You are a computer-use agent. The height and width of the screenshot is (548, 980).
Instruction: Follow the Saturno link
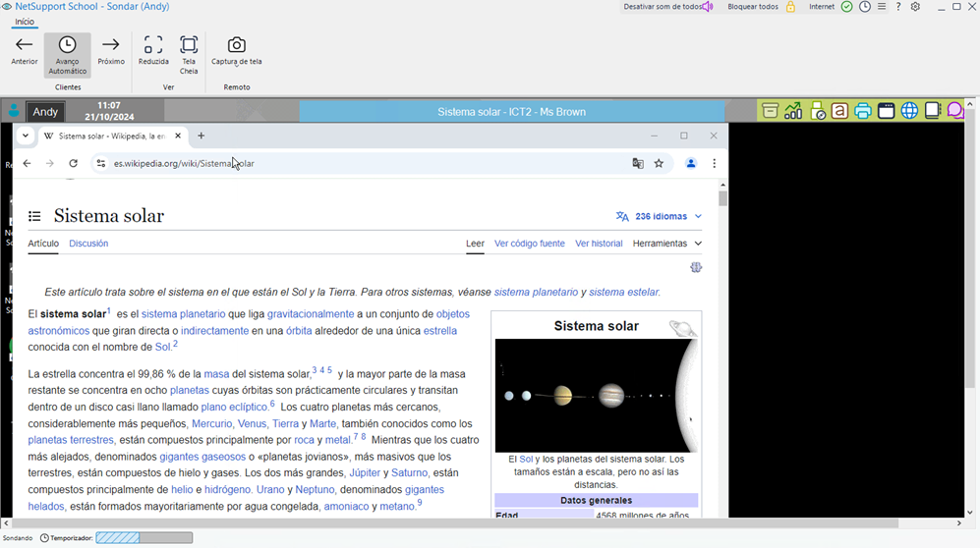409,473
